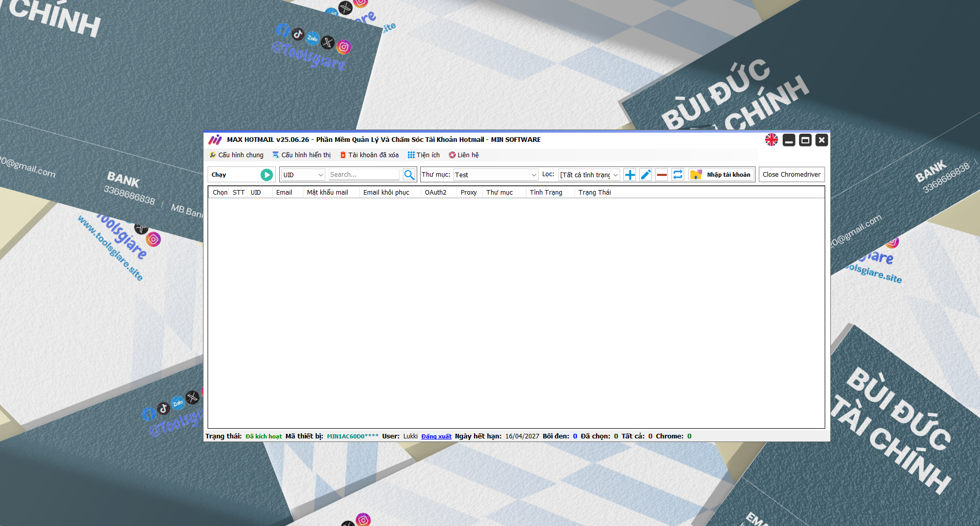This screenshot has width=980, height=526.
Task: Open Cấu hình chung menu
Action: point(236,155)
